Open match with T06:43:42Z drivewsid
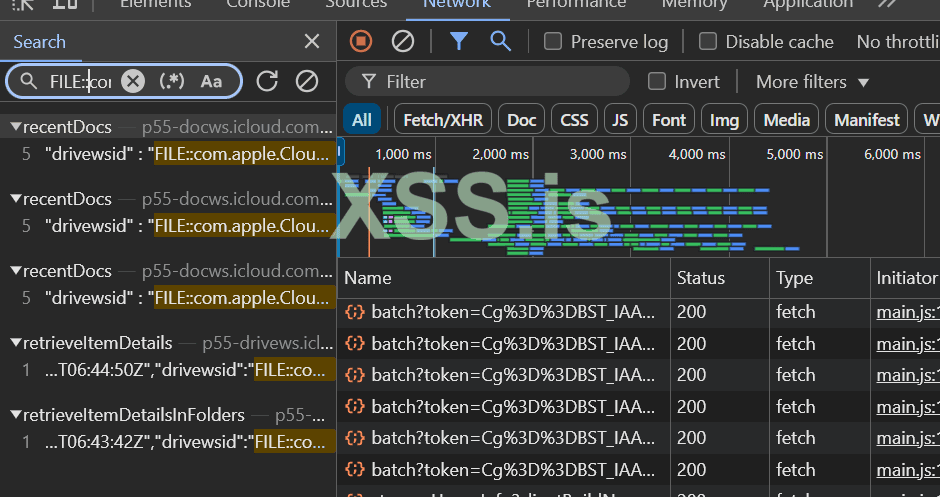The width and height of the screenshot is (940, 497). click(x=168, y=442)
